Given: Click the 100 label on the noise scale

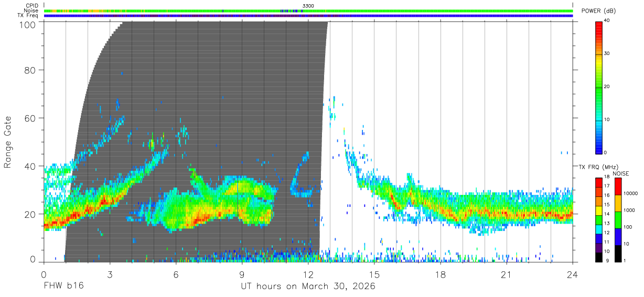Looking at the screenshot, I should pos(627,227).
